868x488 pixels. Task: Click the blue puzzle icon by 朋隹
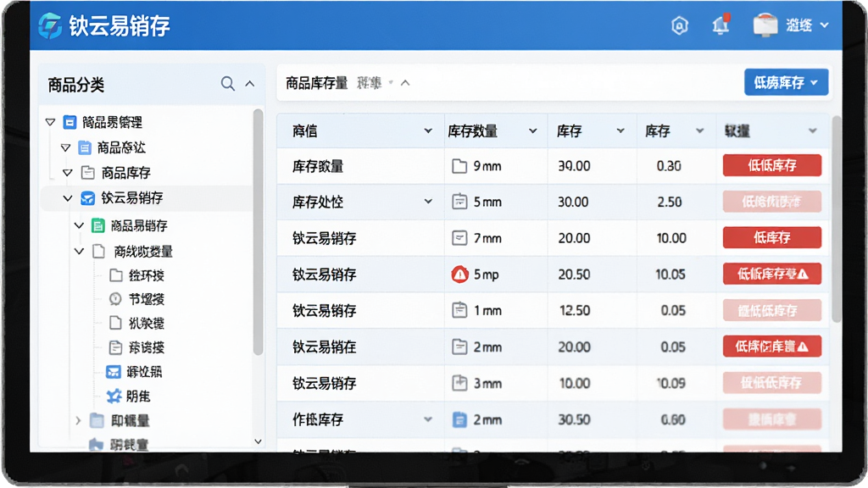coord(114,396)
